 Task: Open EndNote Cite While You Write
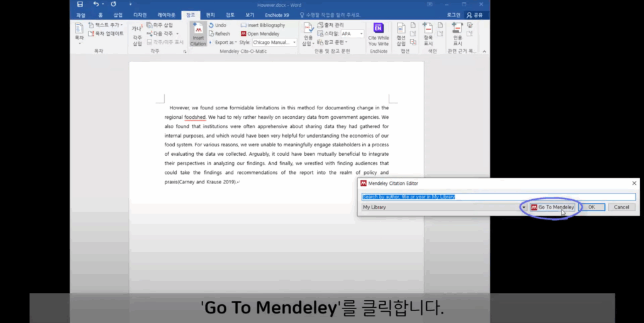378,34
